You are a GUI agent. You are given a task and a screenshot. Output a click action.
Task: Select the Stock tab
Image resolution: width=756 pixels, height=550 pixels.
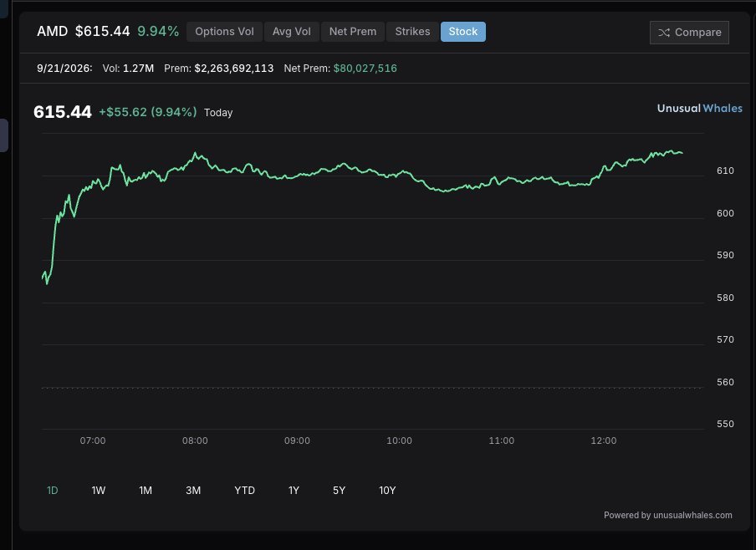pos(462,32)
